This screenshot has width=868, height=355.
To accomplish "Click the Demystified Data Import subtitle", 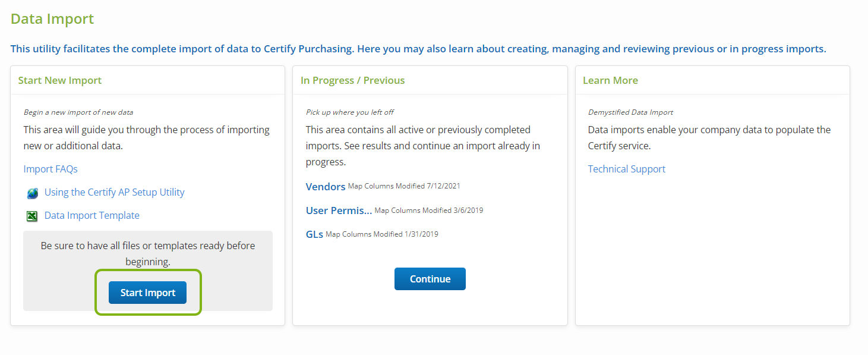I will click(630, 112).
